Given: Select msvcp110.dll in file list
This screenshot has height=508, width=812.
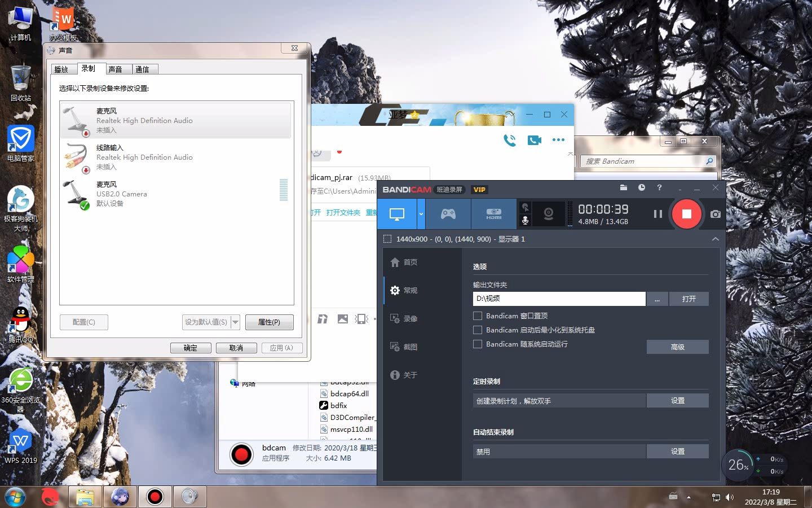Looking at the screenshot, I should click(346, 429).
